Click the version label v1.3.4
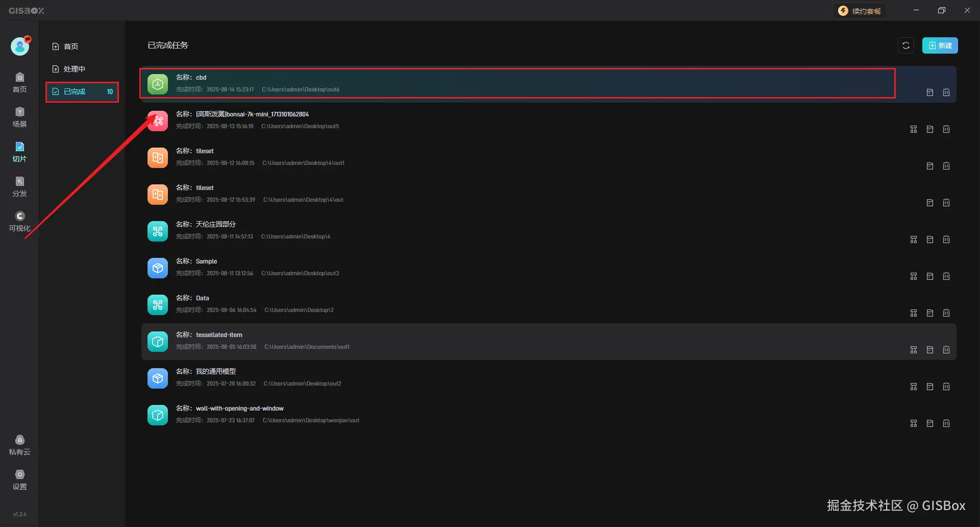 [x=20, y=514]
